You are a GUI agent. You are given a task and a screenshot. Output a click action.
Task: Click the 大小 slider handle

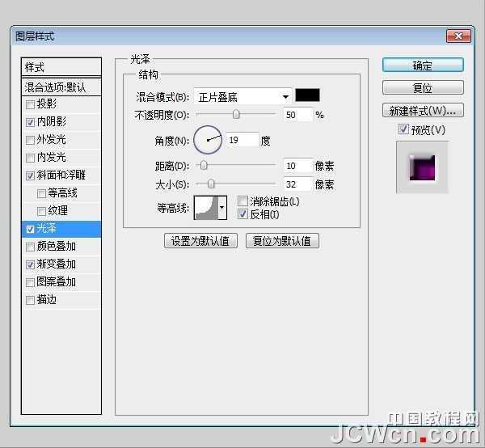[211, 184]
